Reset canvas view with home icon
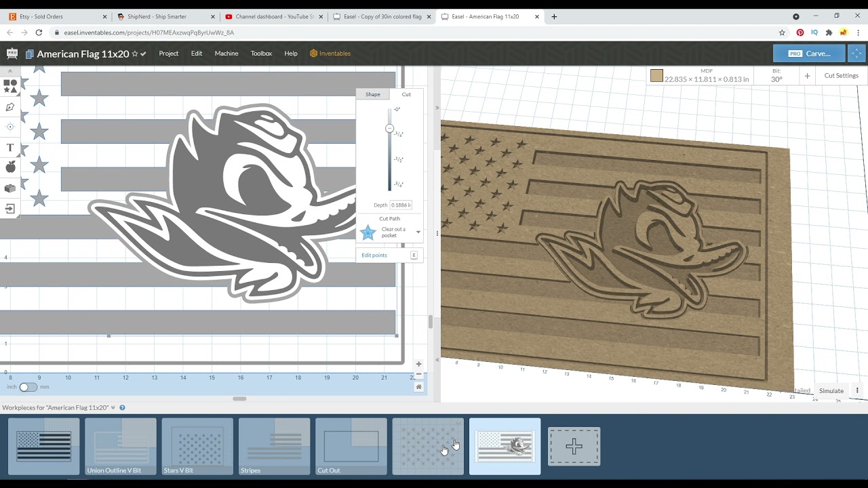The width and height of the screenshot is (868, 488). tap(418, 387)
